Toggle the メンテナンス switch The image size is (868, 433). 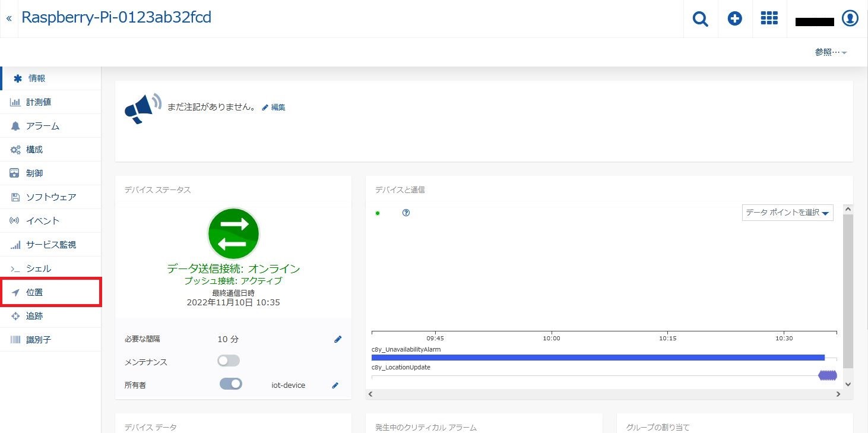pos(229,361)
